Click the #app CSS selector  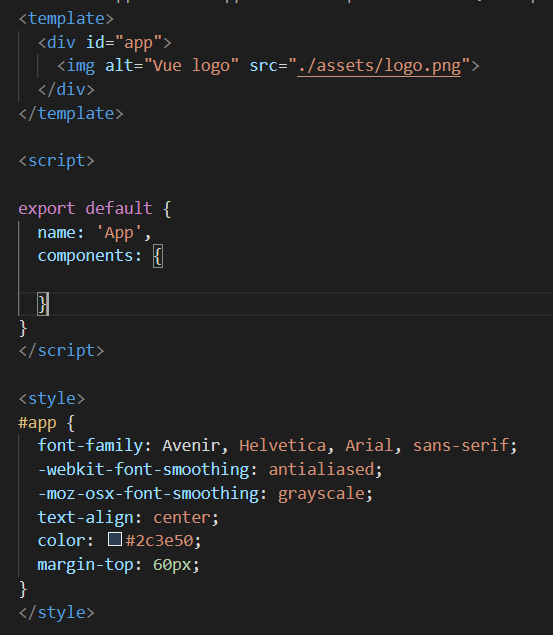pyautogui.click(x=37, y=423)
